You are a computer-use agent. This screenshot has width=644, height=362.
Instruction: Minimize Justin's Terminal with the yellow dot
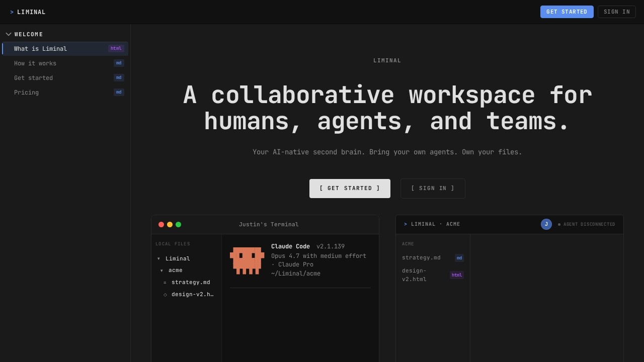click(170, 225)
